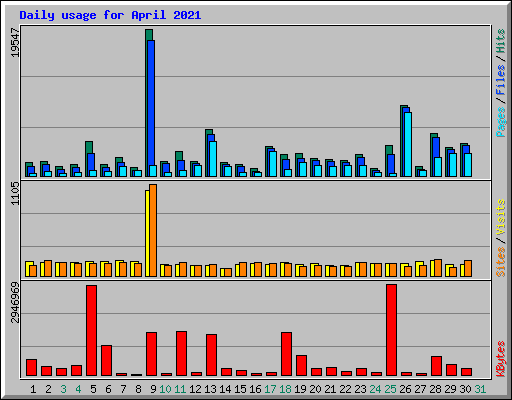Click day 31 label on x-axis

[x=480, y=389]
